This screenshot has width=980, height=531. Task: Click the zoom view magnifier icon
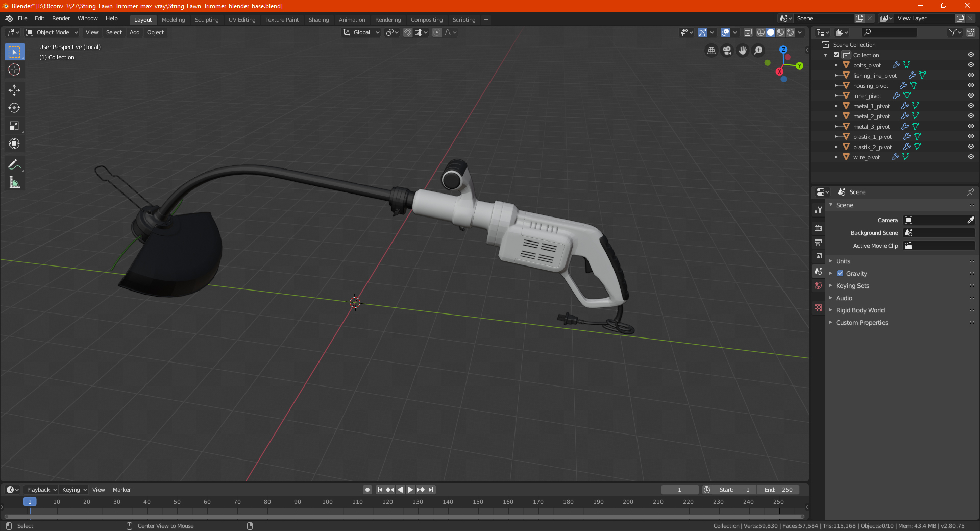[758, 51]
